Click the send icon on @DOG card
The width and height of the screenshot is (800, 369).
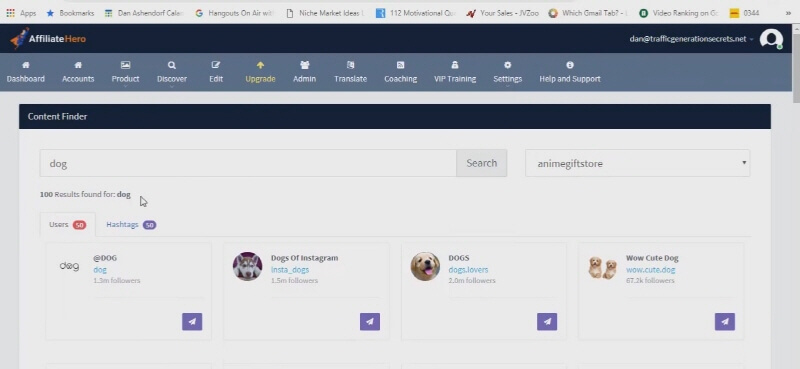[192, 322]
